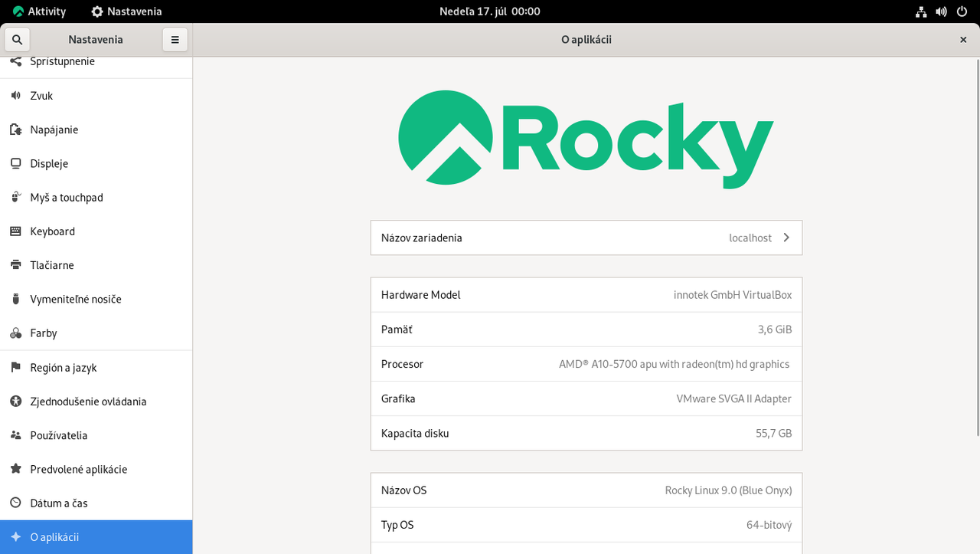
Task: Open the settings search icon
Action: click(17, 40)
